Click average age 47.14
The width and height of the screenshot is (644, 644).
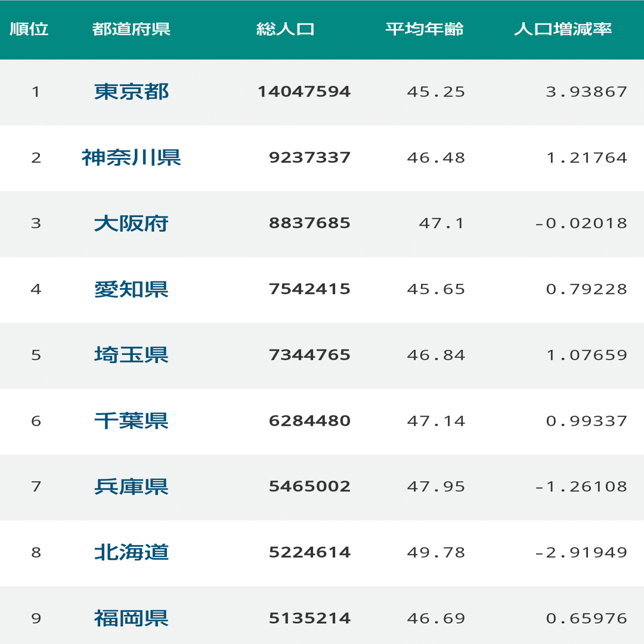click(436, 420)
